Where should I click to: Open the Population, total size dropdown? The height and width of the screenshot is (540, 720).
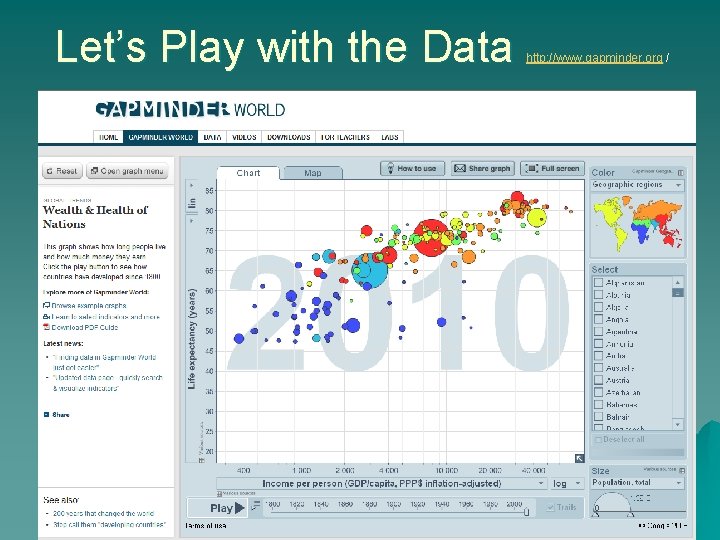637,483
